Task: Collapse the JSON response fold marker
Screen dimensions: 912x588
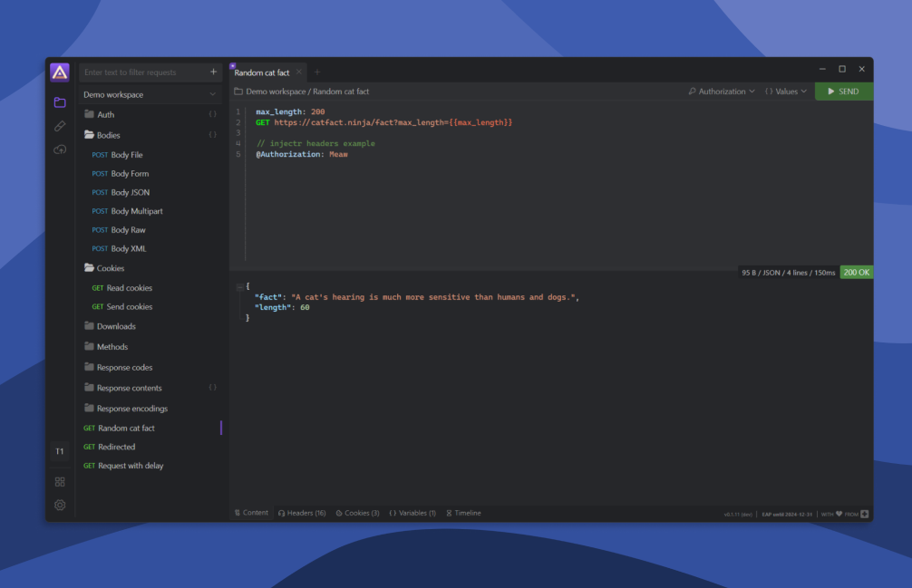Action: pyautogui.click(x=239, y=286)
